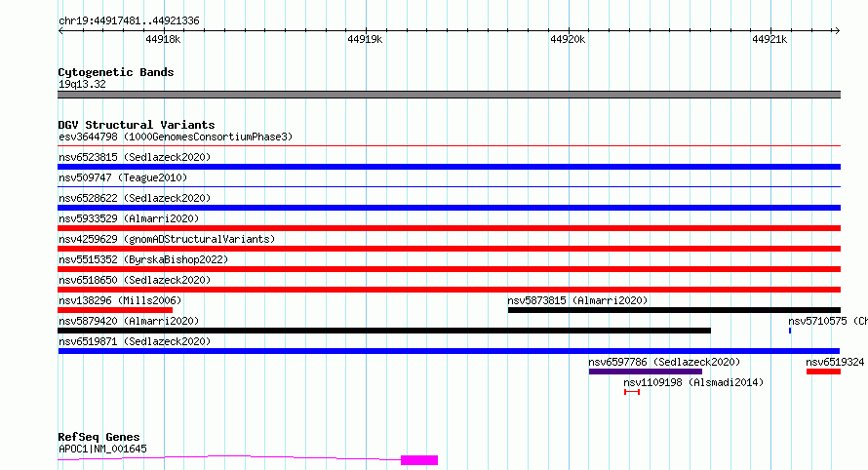Screen dimensions: 868x470
Task: Select the purple nsv6597786 Sedlazeck2020 bar
Action: point(646,372)
